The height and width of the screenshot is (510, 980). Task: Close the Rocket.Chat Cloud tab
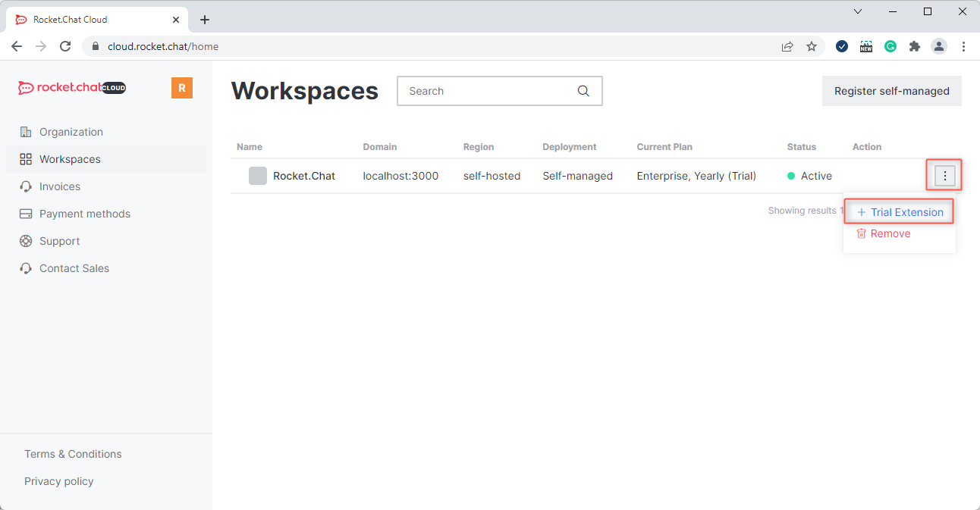175,20
